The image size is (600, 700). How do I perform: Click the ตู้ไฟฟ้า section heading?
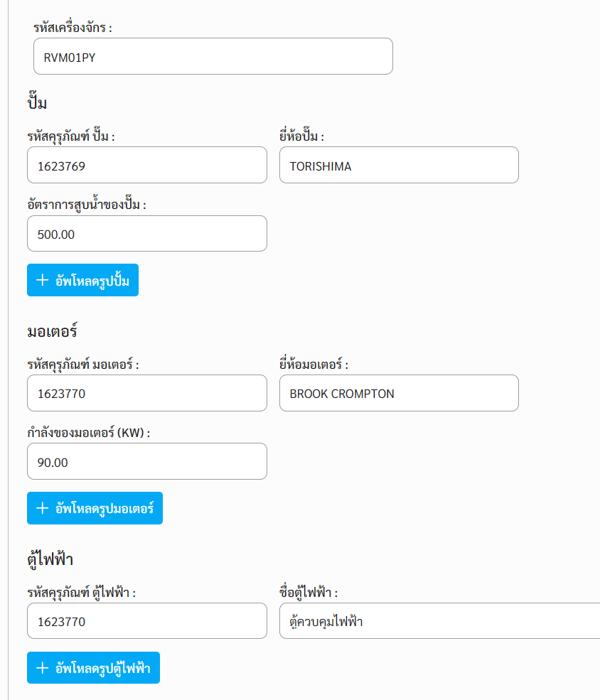pos(50,559)
